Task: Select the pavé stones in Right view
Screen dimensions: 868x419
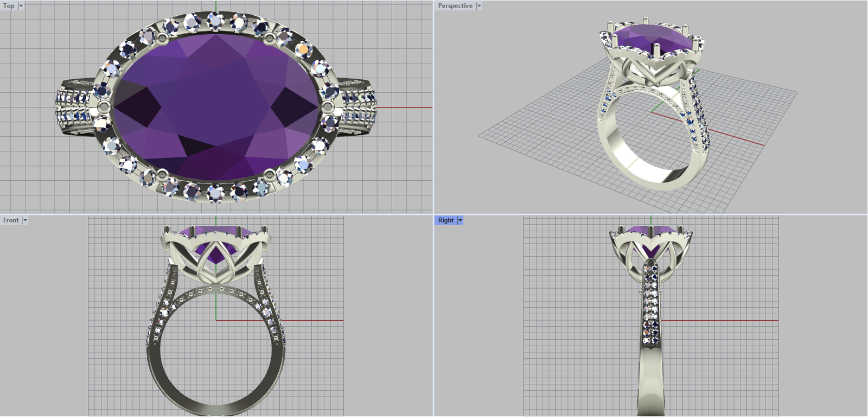Action: (650, 304)
